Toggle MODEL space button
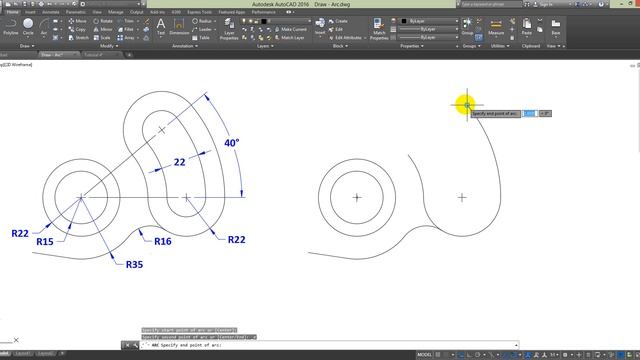Image resolution: width=640 pixels, height=360 pixels. pyautogui.click(x=424, y=355)
